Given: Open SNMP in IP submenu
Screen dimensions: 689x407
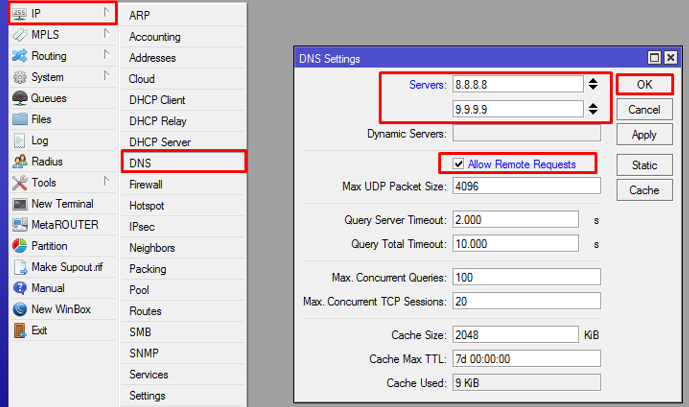Looking at the screenshot, I should point(183,353).
